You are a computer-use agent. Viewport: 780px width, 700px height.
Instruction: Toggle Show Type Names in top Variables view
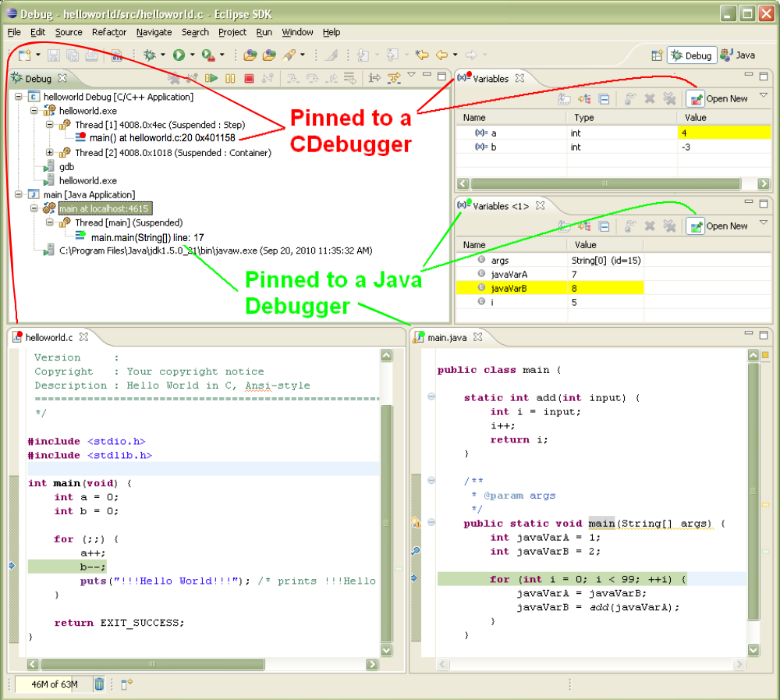click(x=564, y=98)
